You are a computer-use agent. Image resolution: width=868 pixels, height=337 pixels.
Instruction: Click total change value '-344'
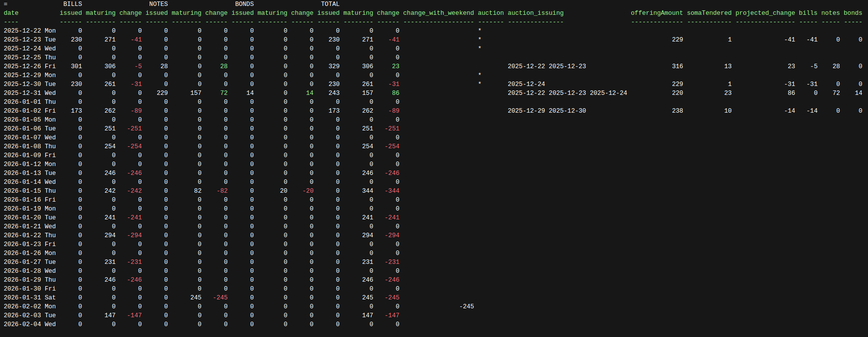[392, 191]
